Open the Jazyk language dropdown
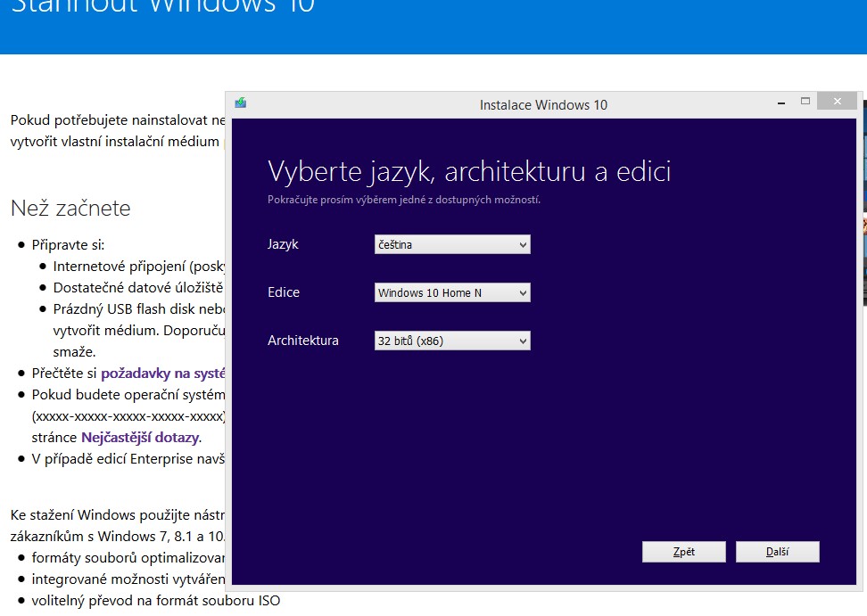Image resolution: width=867 pixels, height=616 pixels. click(452, 244)
